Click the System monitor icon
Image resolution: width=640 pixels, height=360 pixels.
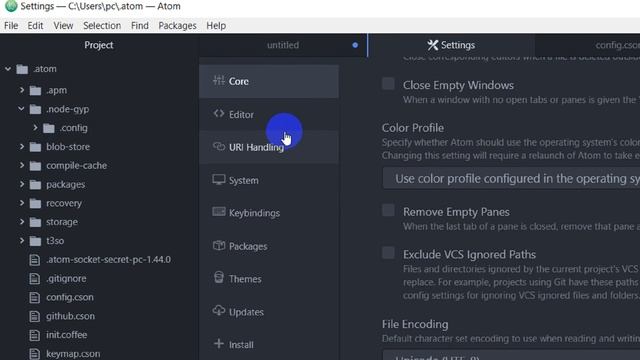[x=219, y=179]
